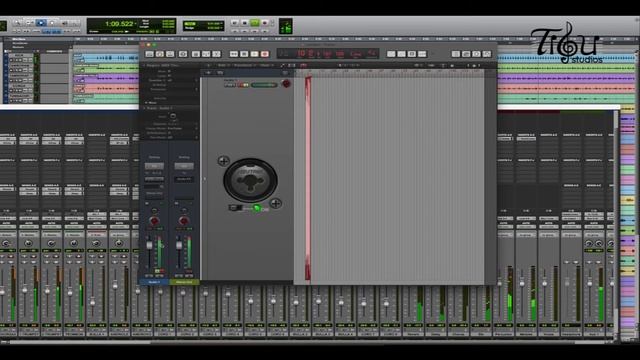640x360 pixels.
Task: Click the red pan knob on Logic's track header
Action: 286,84
